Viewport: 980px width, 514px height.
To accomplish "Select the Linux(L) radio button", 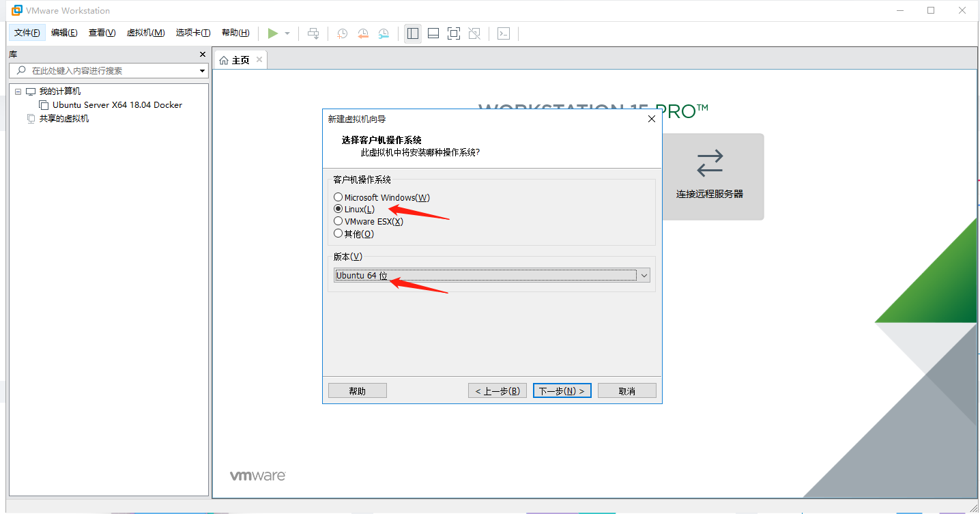I will coord(338,209).
